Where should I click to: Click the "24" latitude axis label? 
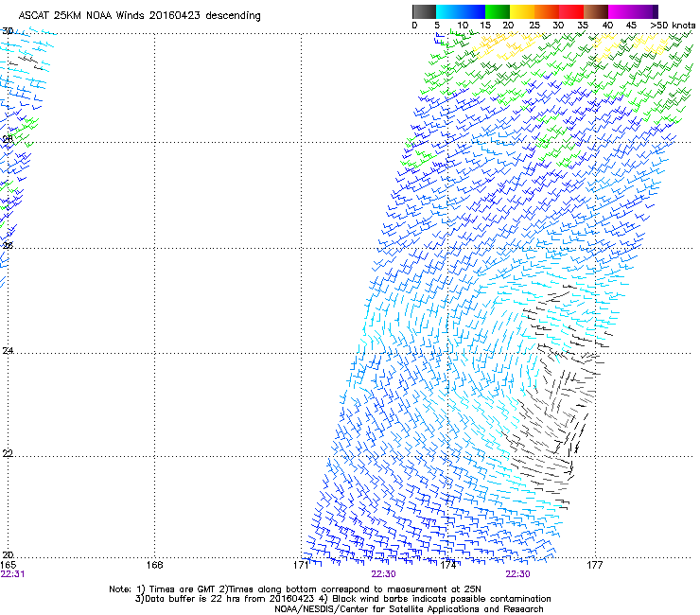8,351
